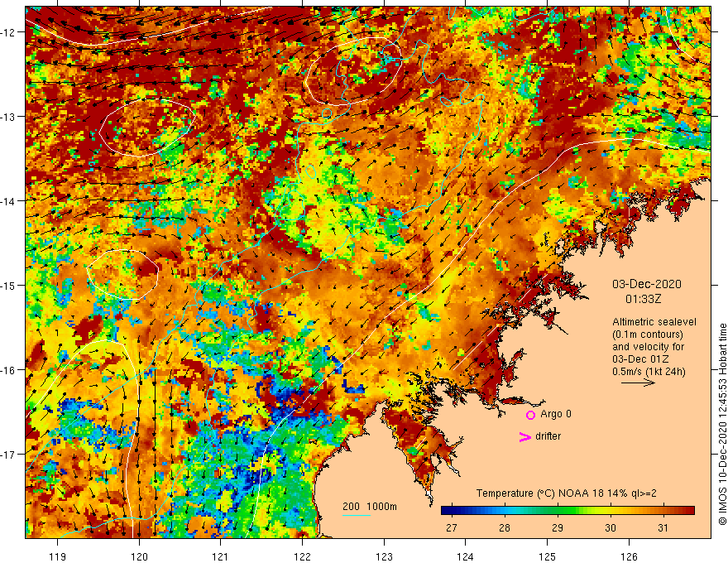This screenshot has height=563, width=728.
Task: Click the 31 color scale tick label
Action: [663, 527]
